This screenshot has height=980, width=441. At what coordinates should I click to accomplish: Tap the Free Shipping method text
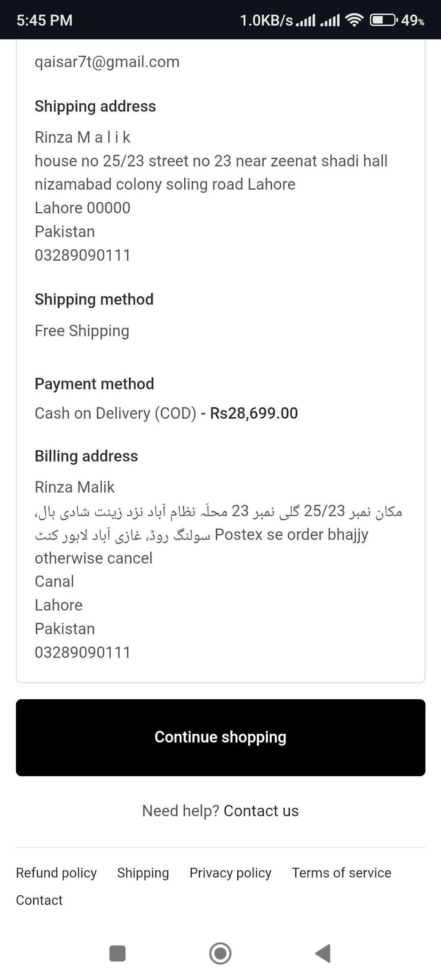point(82,331)
